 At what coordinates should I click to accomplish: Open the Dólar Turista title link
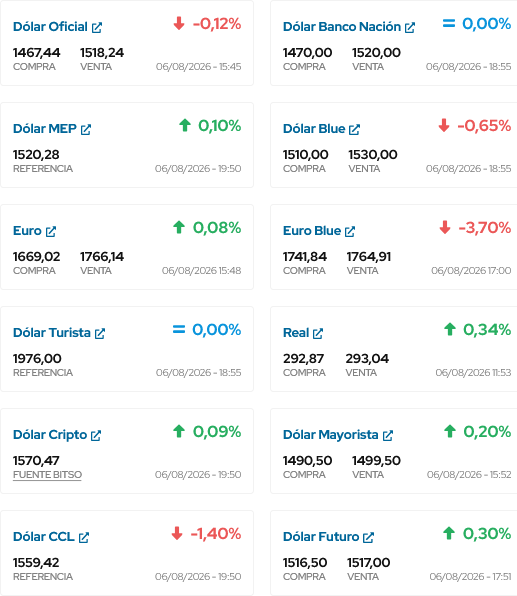click(52, 333)
